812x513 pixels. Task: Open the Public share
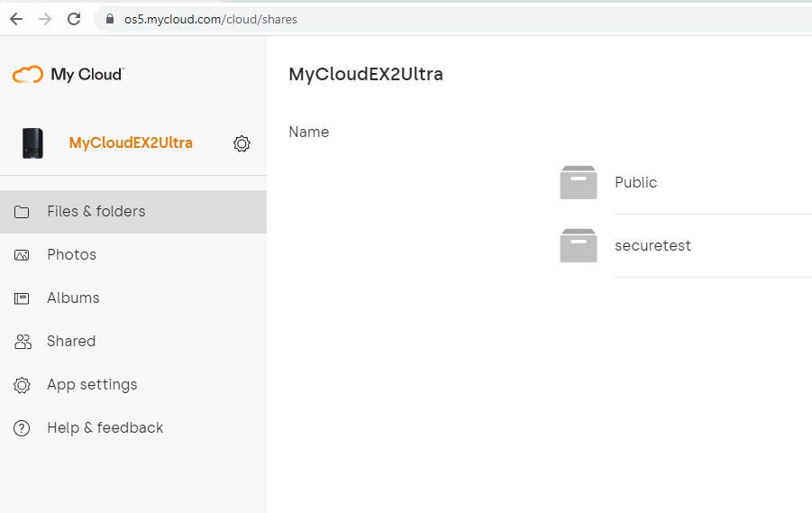pos(636,182)
